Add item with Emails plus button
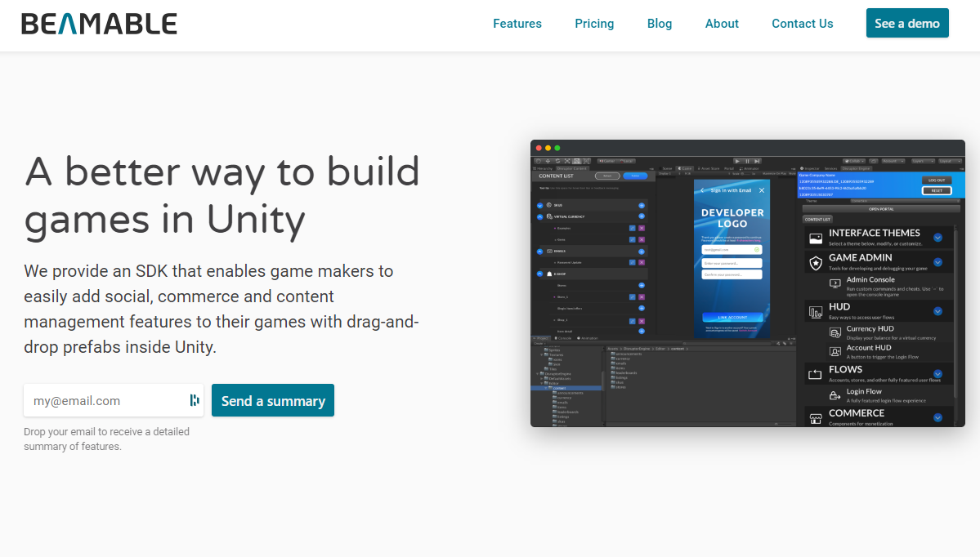The image size is (980, 557). pos(642,252)
